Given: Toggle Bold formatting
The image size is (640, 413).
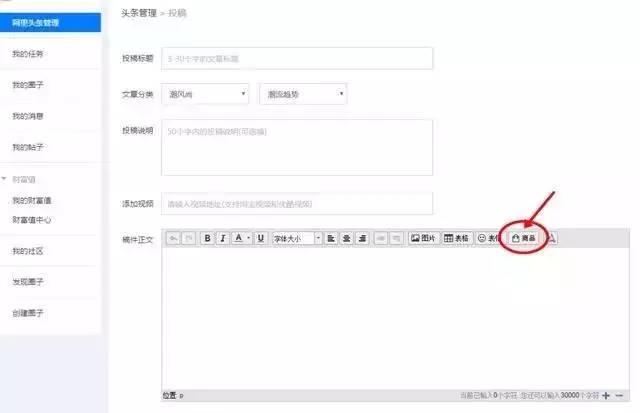Looking at the screenshot, I should coord(207,238).
